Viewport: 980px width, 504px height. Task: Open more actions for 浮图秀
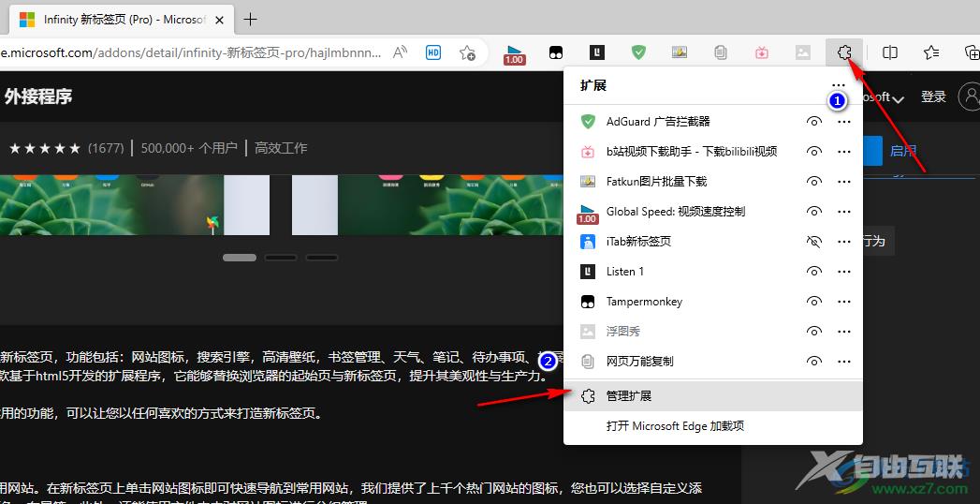(x=843, y=332)
